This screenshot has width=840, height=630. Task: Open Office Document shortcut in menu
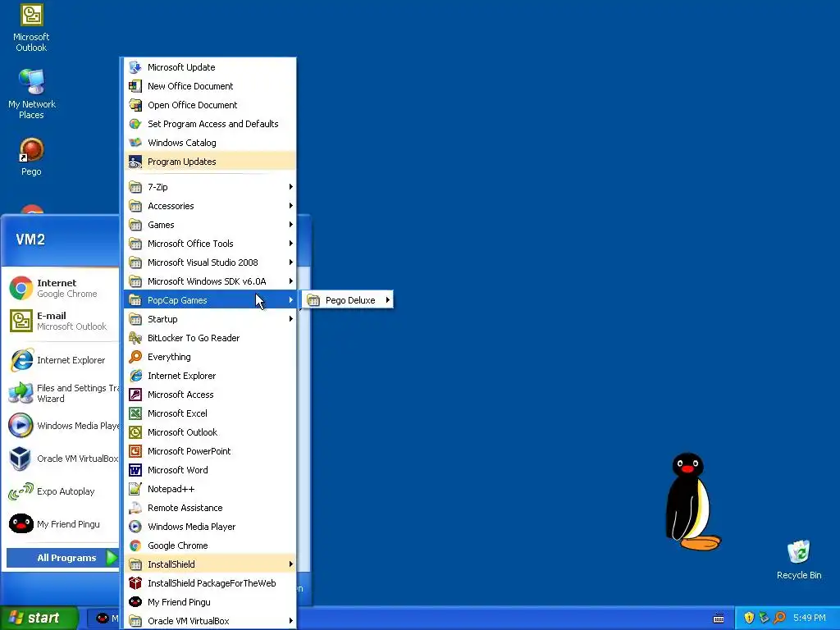pos(210,105)
